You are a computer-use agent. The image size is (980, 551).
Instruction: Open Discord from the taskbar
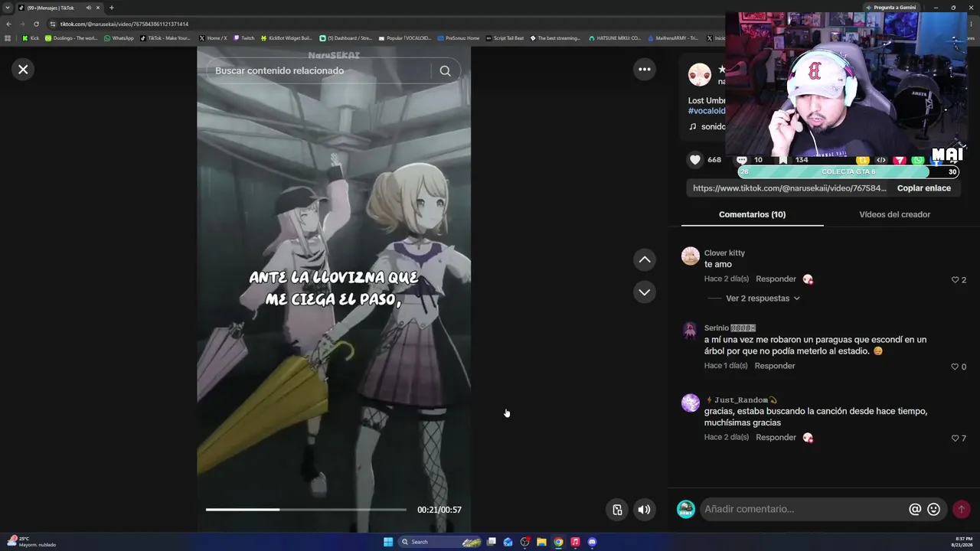pyautogui.click(x=592, y=542)
